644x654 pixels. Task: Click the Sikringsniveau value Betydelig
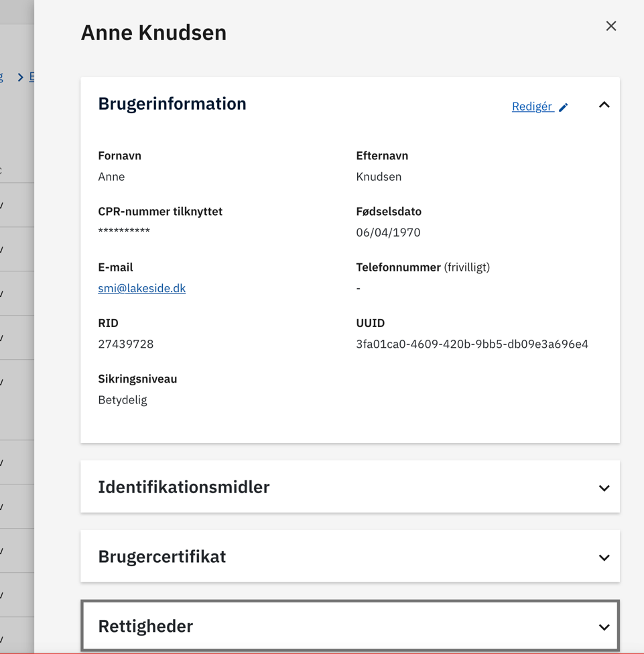[x=123, y=400]
